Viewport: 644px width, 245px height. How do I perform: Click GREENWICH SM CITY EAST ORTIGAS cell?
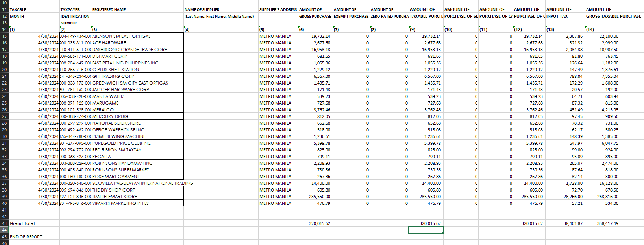point(137,83)
